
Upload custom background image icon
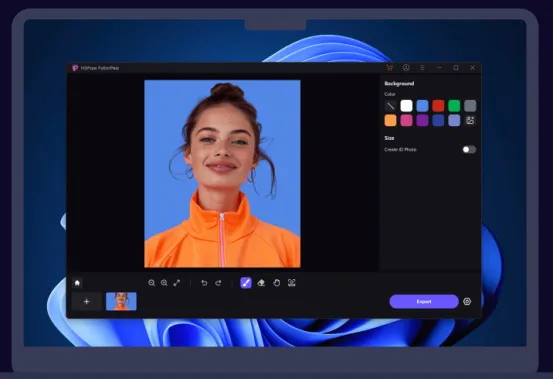470,120
